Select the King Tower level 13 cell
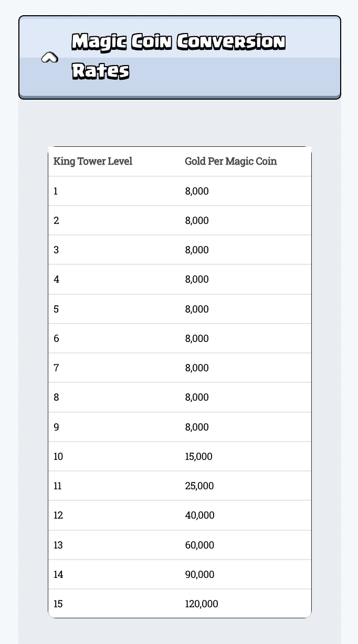The image size is (358, 644). tap(58, 545)
